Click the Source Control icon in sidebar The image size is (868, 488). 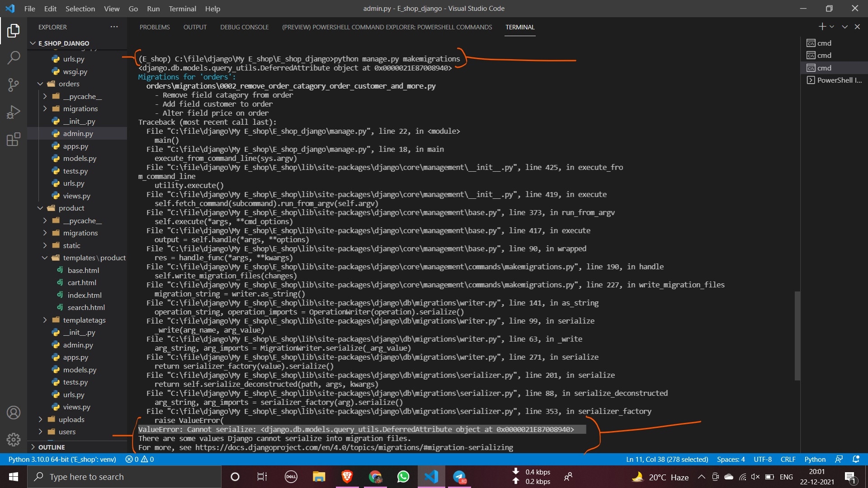pyautogui.click(x=13, y=84)
